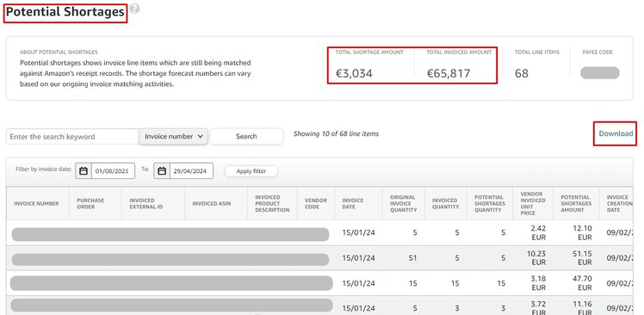Image resolution: width=644 pixels, height=315 pixels.
Task: Select the Potential Shortages Amount column header
Action: point(576,204)
